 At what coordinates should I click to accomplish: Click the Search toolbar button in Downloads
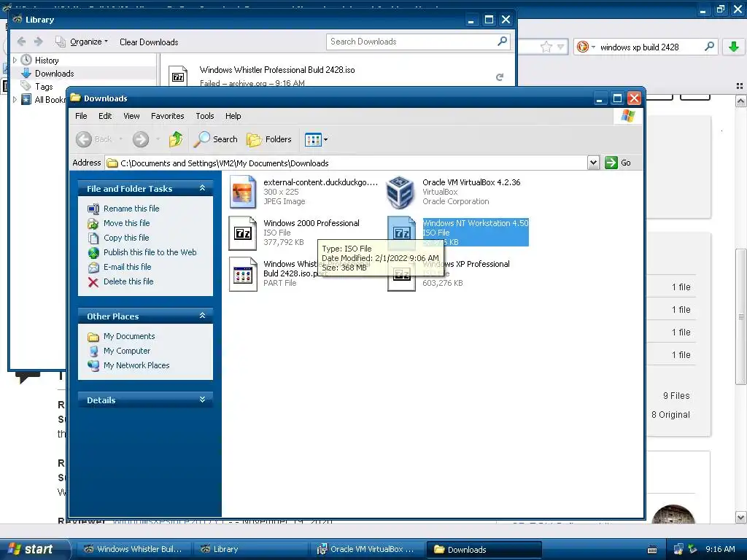216,139
